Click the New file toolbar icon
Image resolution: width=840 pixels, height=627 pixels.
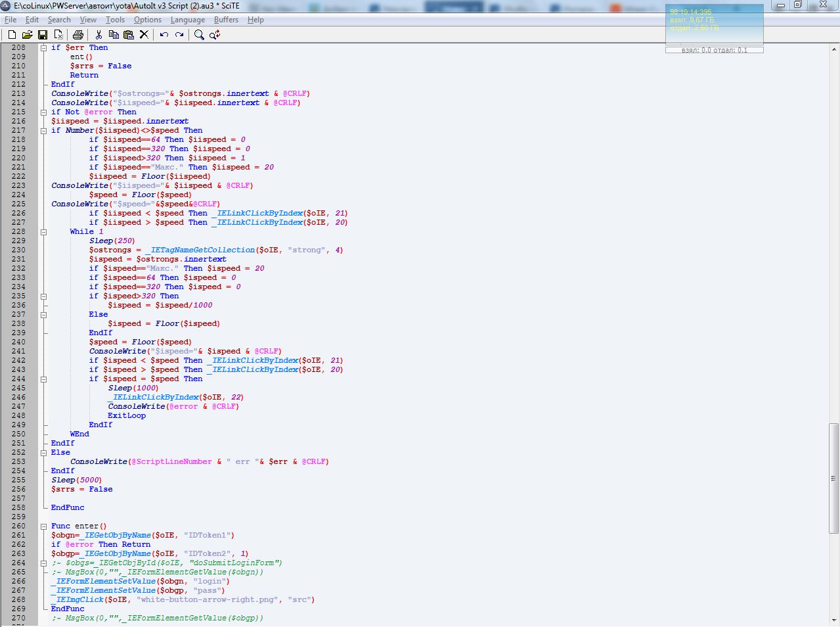[x=12, y=35]
